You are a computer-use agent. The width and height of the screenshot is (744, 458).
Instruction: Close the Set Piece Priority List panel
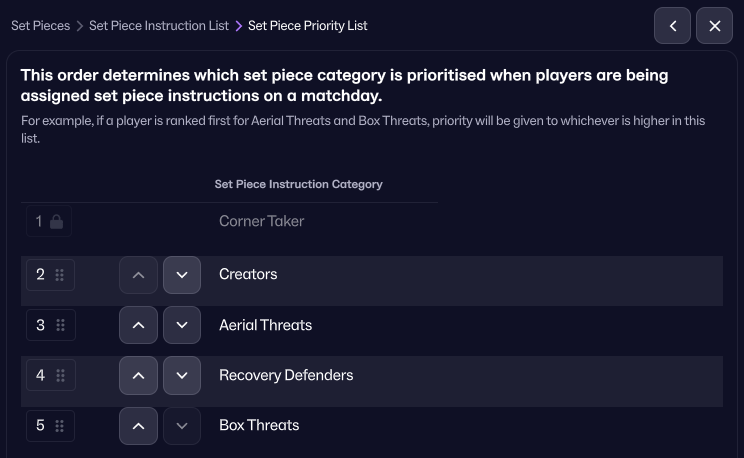tap(714, 26)
